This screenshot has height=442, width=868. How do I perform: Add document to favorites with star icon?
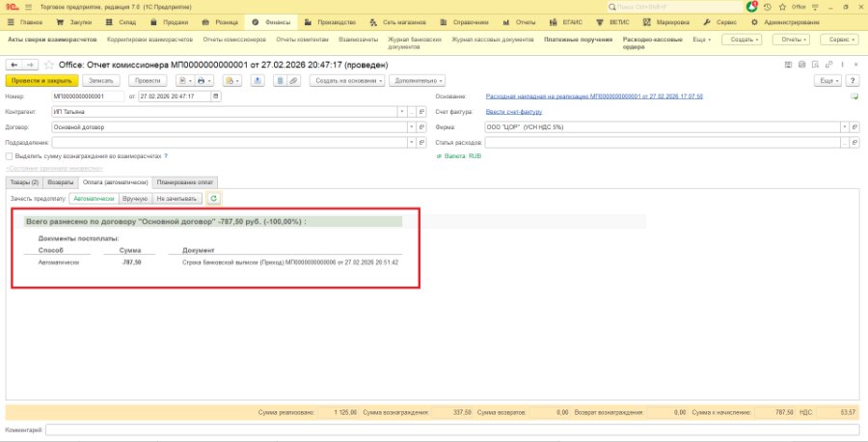[x=49, y=66]
